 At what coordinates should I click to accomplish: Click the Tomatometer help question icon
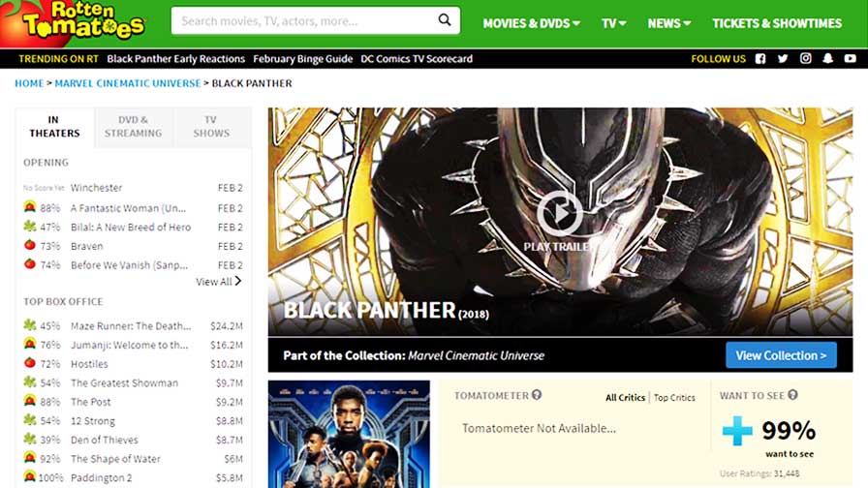[537, 395]
